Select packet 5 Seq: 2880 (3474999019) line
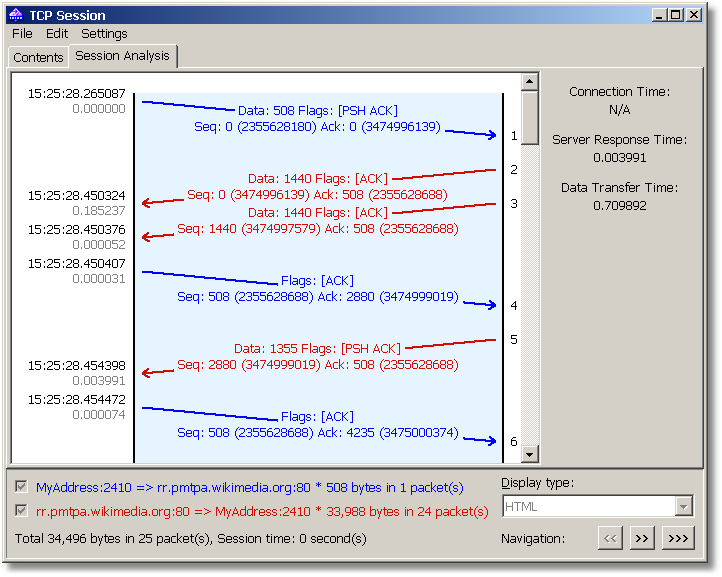The height and width of the screenshot is (577, 722). 318,365
